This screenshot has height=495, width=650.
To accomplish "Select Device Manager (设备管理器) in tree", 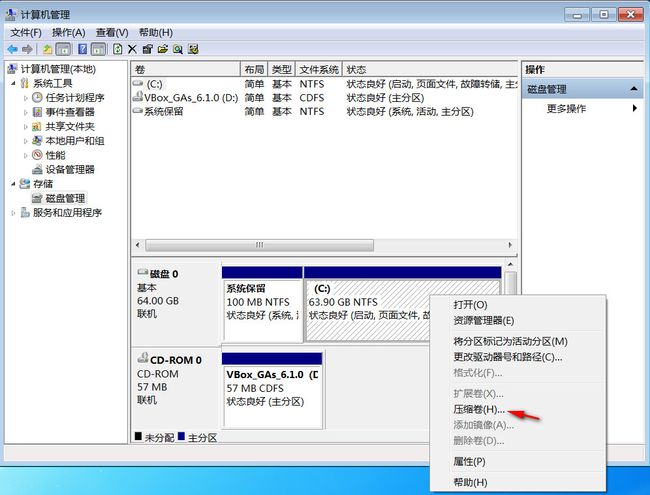I will [70, 170].
